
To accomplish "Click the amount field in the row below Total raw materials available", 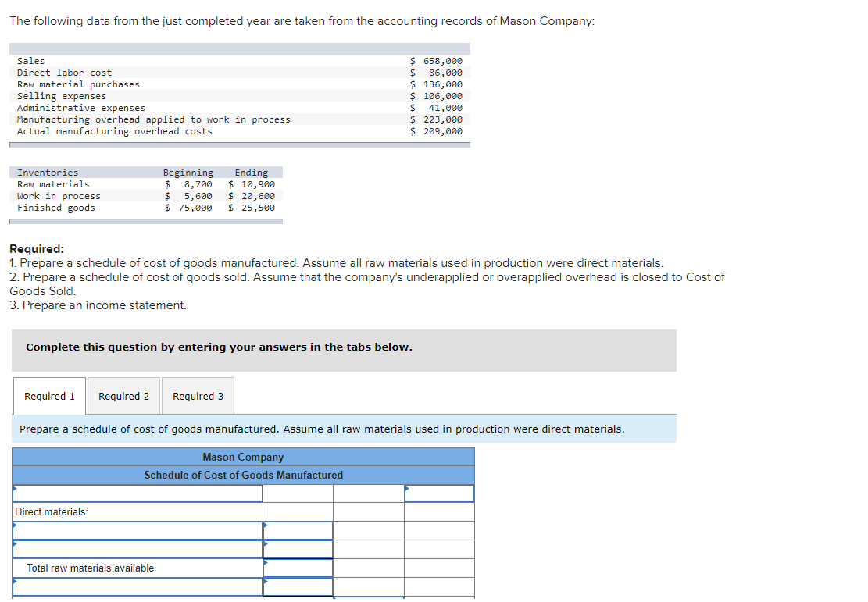I will [x=298, y=587].
